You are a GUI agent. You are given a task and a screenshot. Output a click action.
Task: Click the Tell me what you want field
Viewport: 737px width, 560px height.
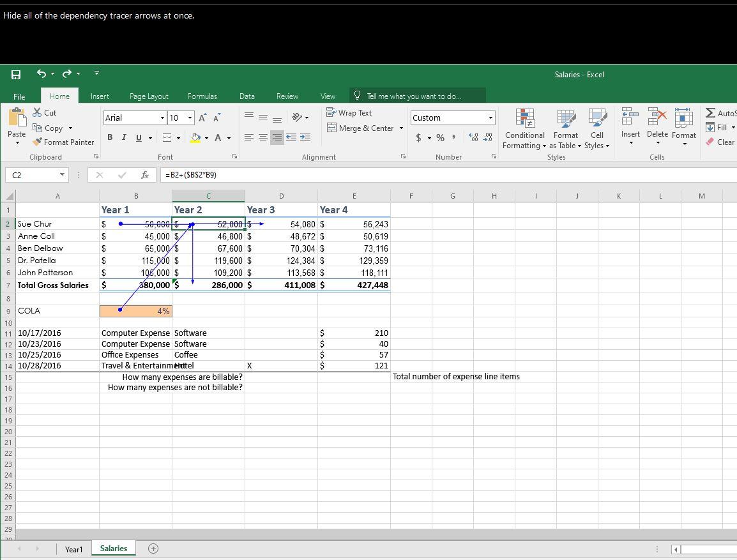pyautogui.click(x=414, y=96)
